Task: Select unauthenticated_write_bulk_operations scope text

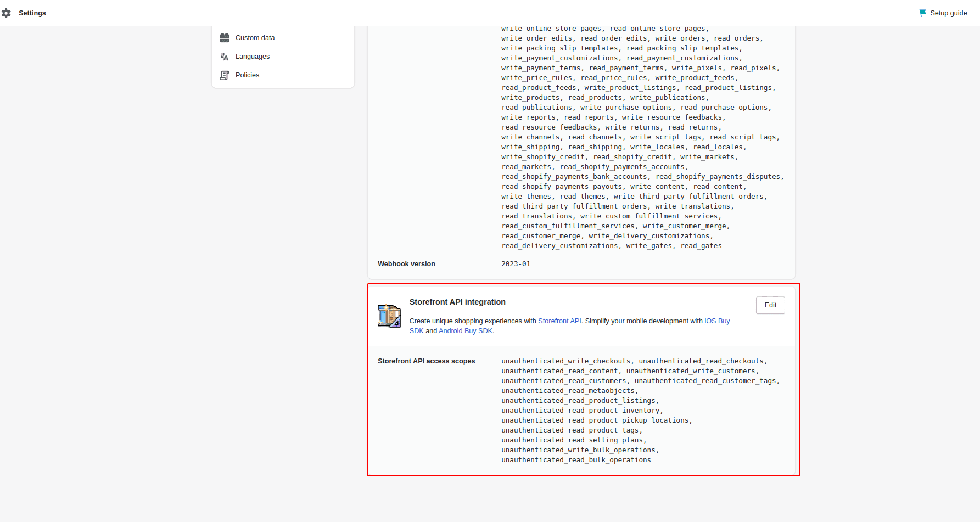Action: click(579, 450)
